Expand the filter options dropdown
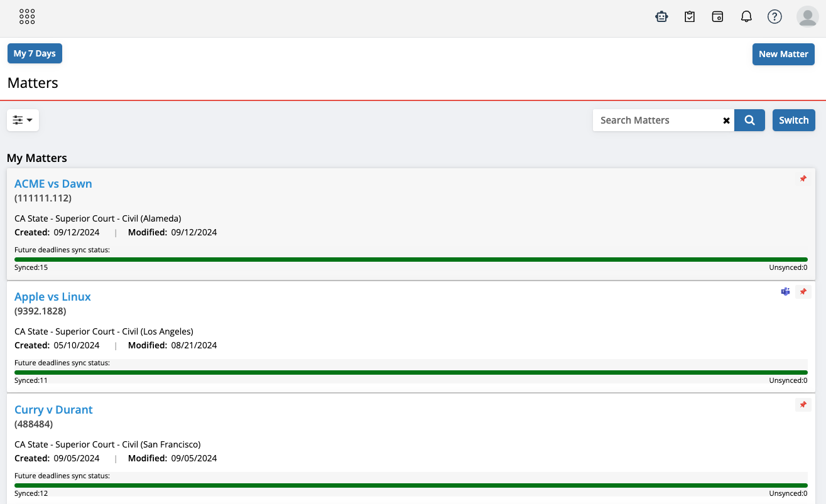This screenshot has height=504, width=826. 23,120
